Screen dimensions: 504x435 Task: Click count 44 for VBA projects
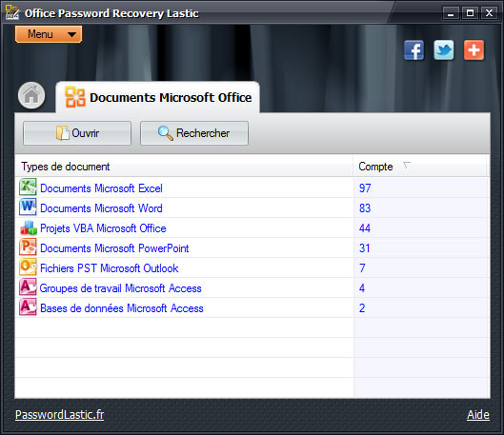(365, 228)
